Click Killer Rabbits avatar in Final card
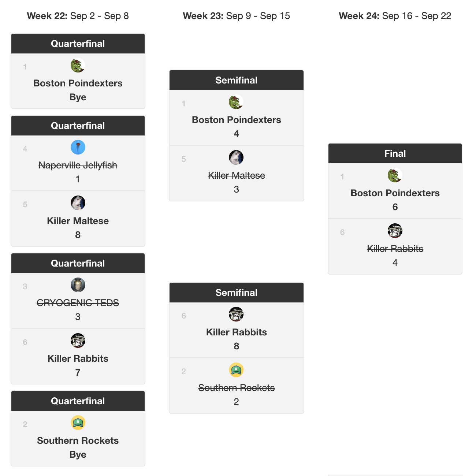 pyautogui.click(x=395, y=231)
